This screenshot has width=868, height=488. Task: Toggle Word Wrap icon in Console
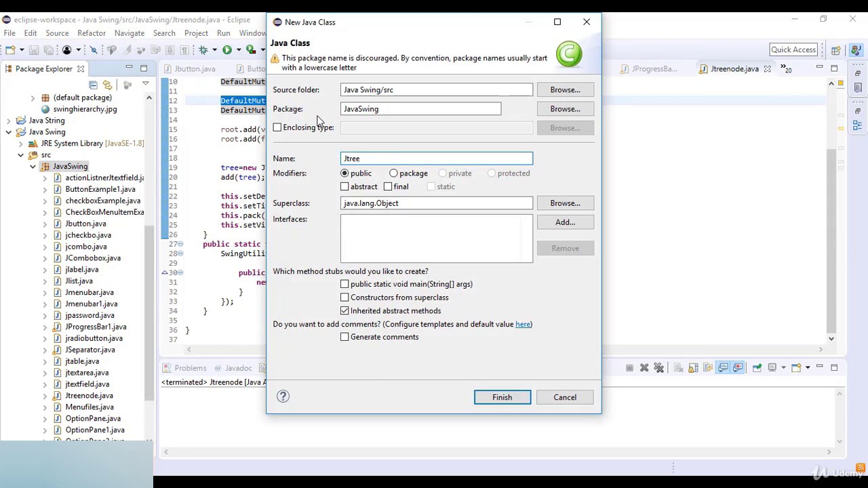(708, 367)
